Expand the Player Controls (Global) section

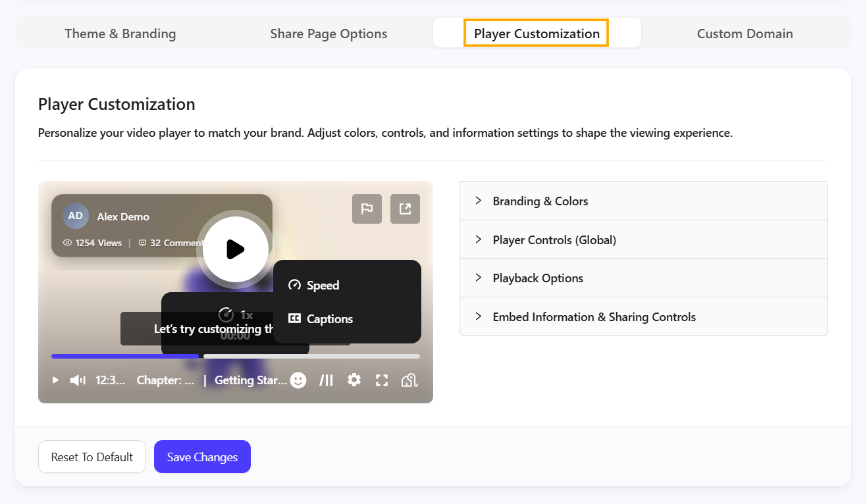644,239
